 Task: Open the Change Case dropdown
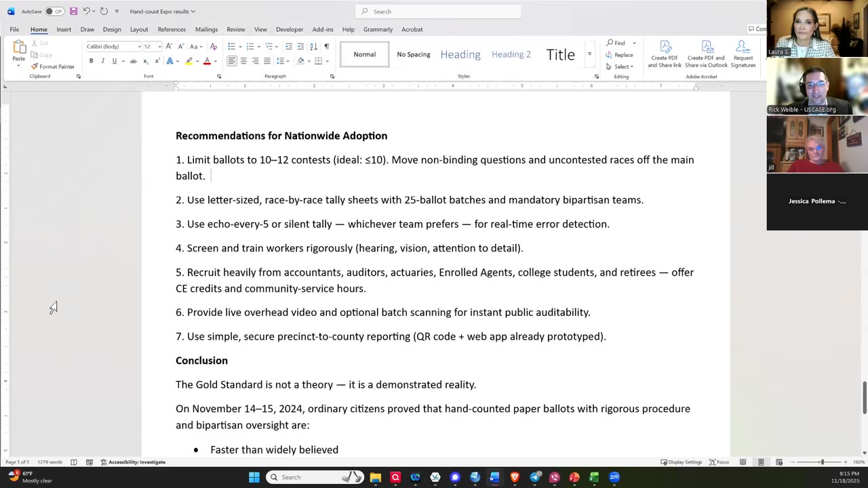pos(195,46)
